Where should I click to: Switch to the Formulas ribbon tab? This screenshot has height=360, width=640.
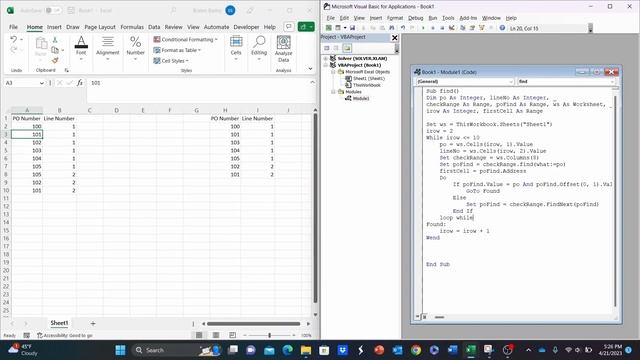pos(132,27)
